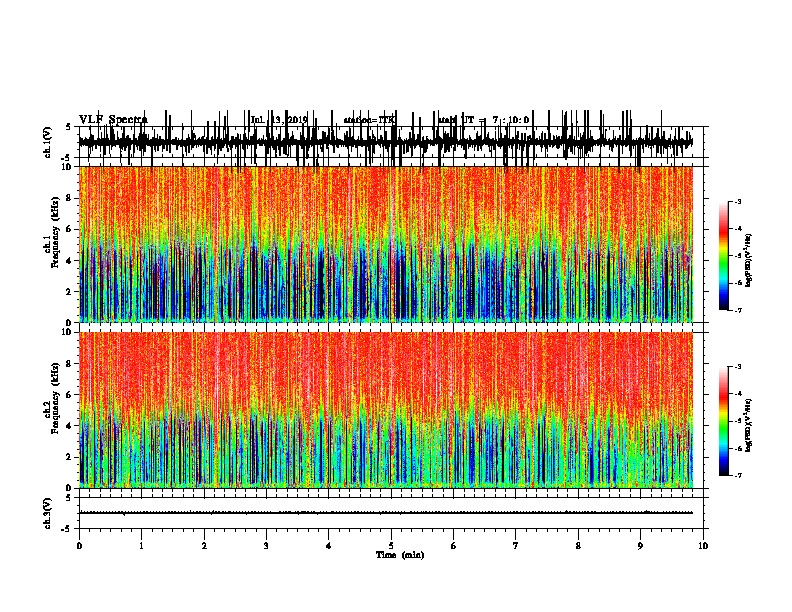Viewport: 792px width, 612px height.
Task: Click the ch.1 colorbar log(PSD) label
Action: point(748,261)
